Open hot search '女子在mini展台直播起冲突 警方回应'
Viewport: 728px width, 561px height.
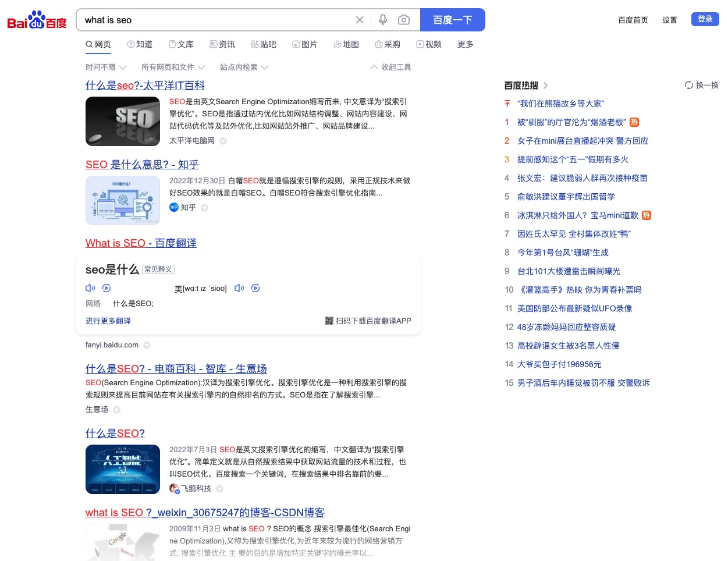point(583,141)
